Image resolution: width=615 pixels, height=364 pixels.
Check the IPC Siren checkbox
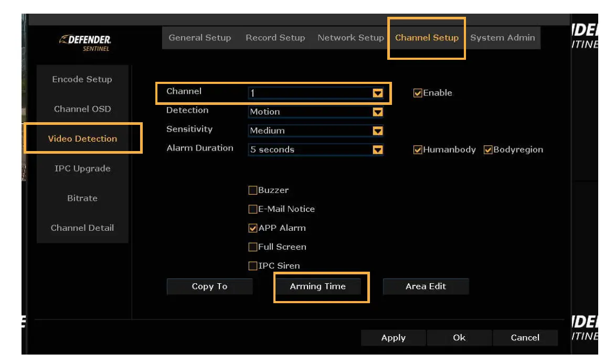pyautogui.click(x=253, y=265)
